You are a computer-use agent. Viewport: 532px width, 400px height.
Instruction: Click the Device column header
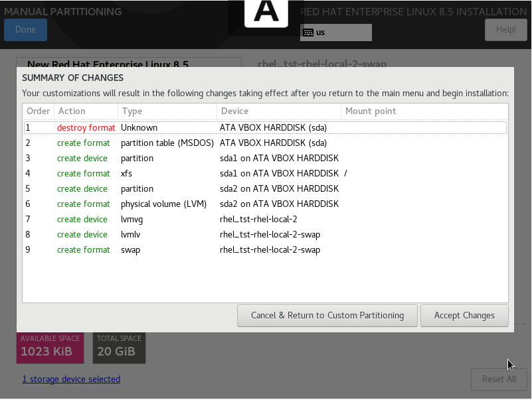[278, 111]
